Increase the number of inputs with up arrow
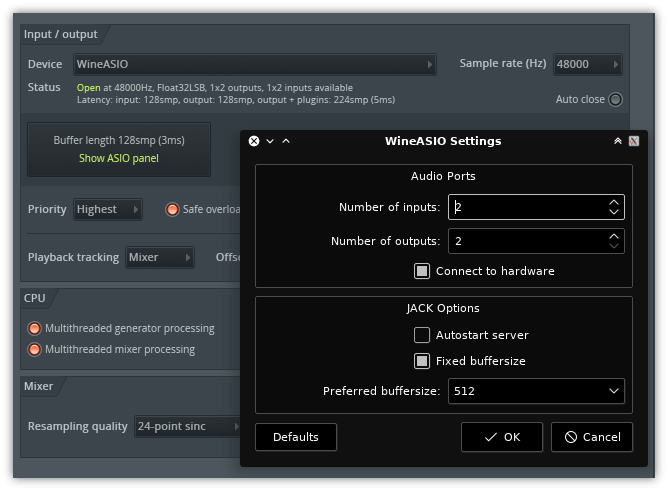Screen dimensions: 668x491 click(x=614, y=202)
